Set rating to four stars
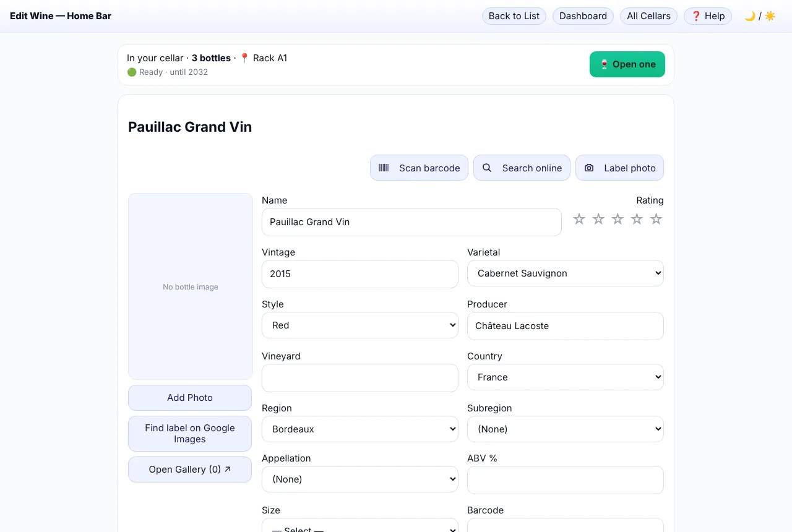Screen dimensions: 792x532 [637, 219]
